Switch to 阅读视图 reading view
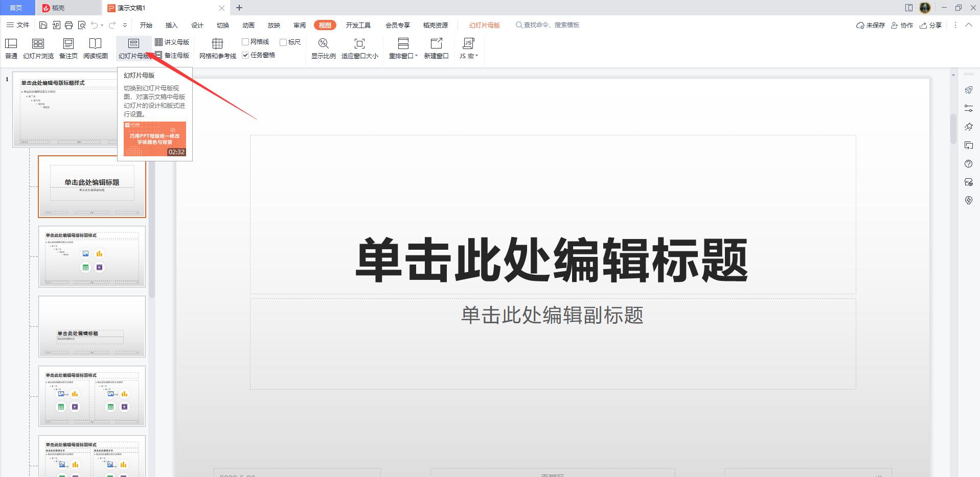 tap(96, 49)
